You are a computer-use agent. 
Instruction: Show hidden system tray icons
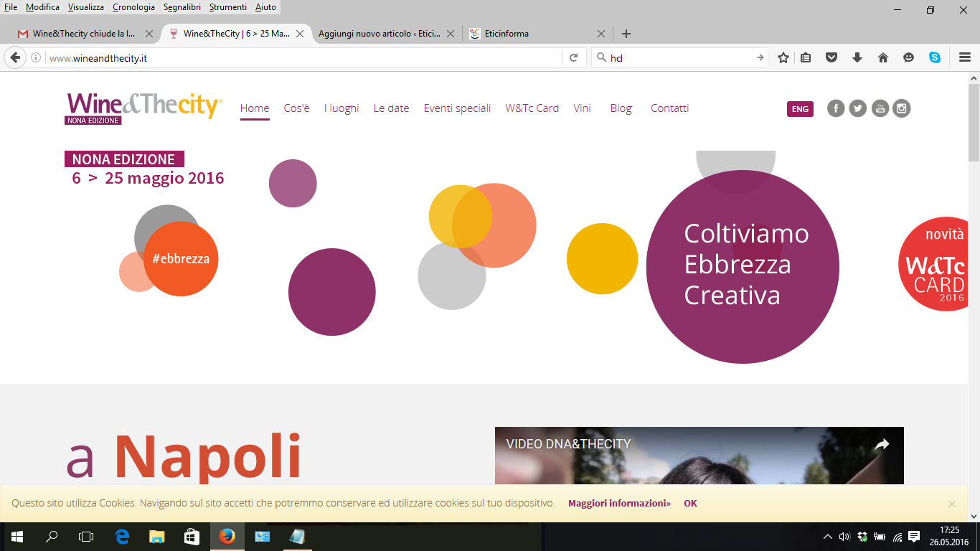(827, 537)
